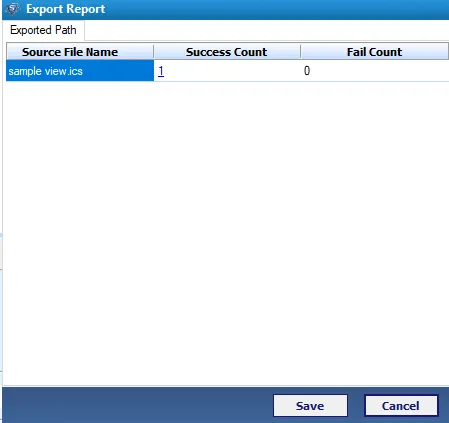
Task: Open the success count link 1
Action: coord(161,71)
